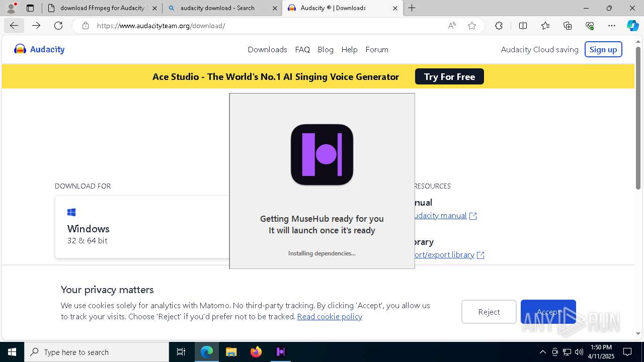This screenshot has height=362, width=644.
Task: Open the FAQ navigation link
Action: (x=302, y=49)
